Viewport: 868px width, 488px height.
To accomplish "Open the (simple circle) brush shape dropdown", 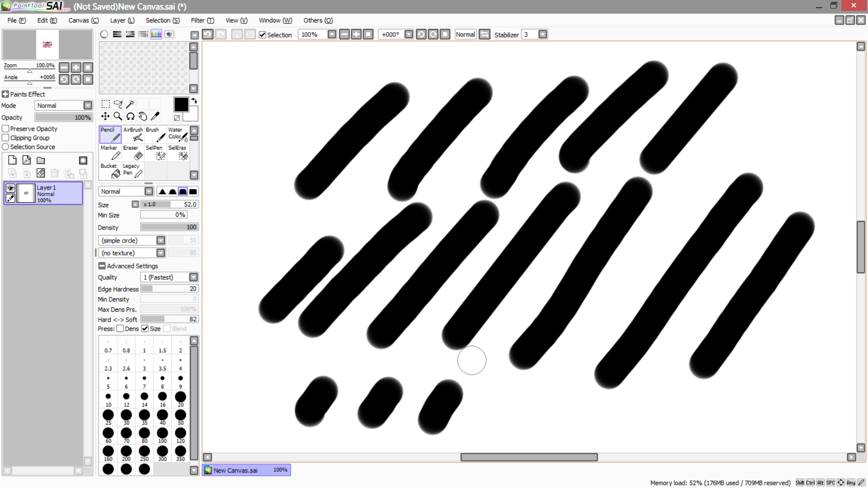I will point(160,240).
